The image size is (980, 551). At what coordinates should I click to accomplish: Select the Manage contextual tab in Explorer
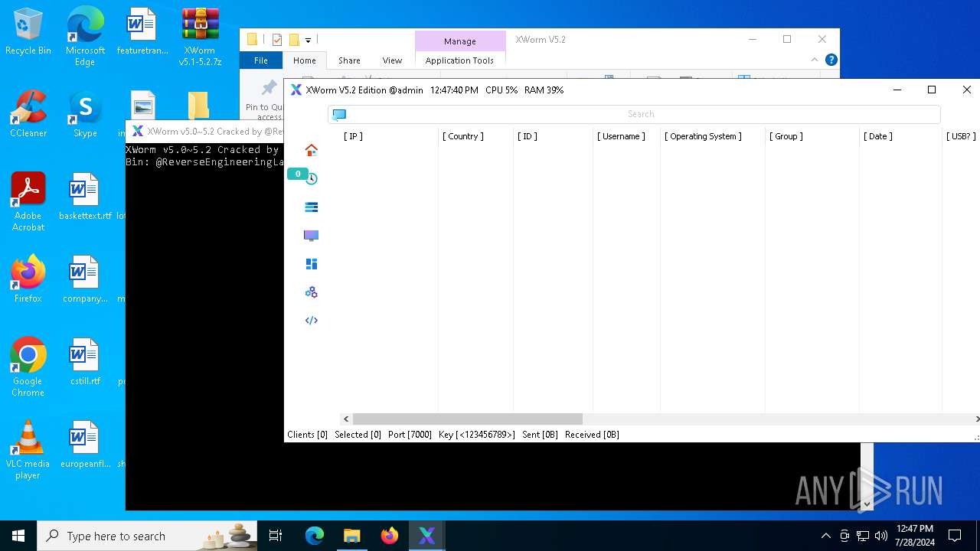[460, 41]
